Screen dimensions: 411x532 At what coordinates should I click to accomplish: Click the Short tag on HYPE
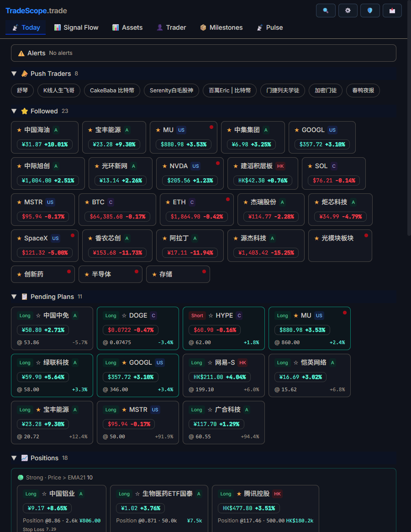(197, 315)
